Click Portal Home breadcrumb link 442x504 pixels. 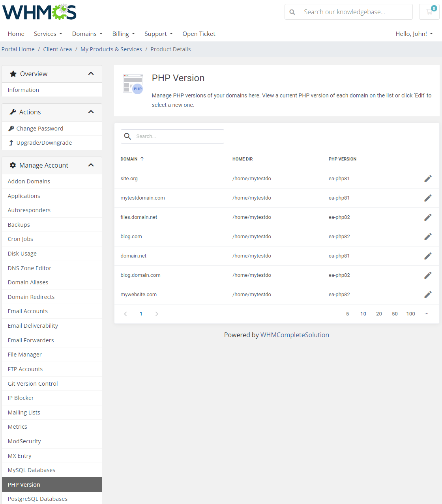[18, 49]
